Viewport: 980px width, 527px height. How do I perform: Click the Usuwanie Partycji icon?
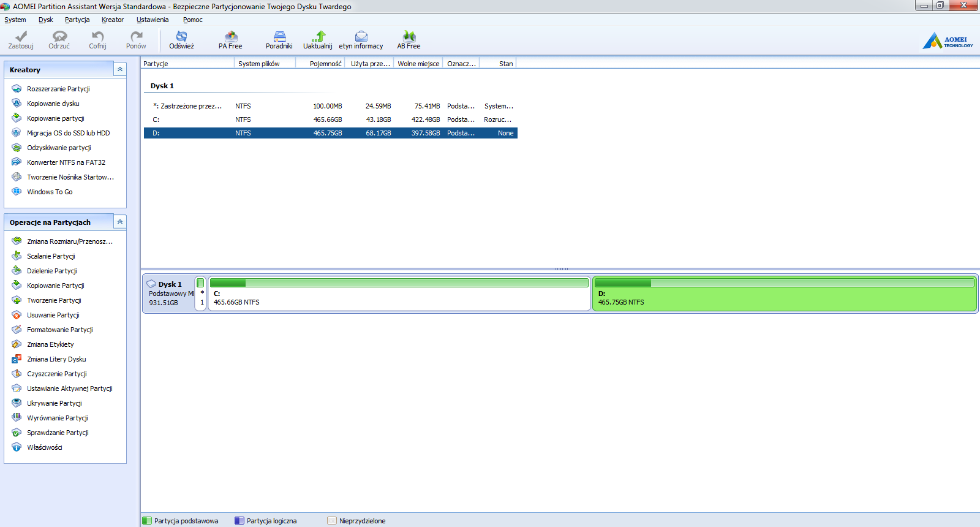pos(17,315)
